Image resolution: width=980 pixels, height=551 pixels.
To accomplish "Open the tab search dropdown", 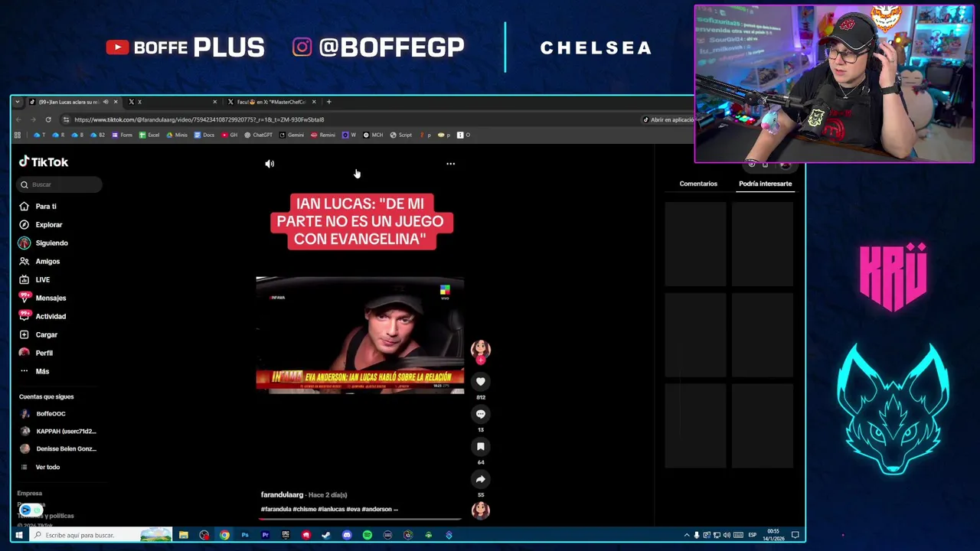I will point(17,102).
